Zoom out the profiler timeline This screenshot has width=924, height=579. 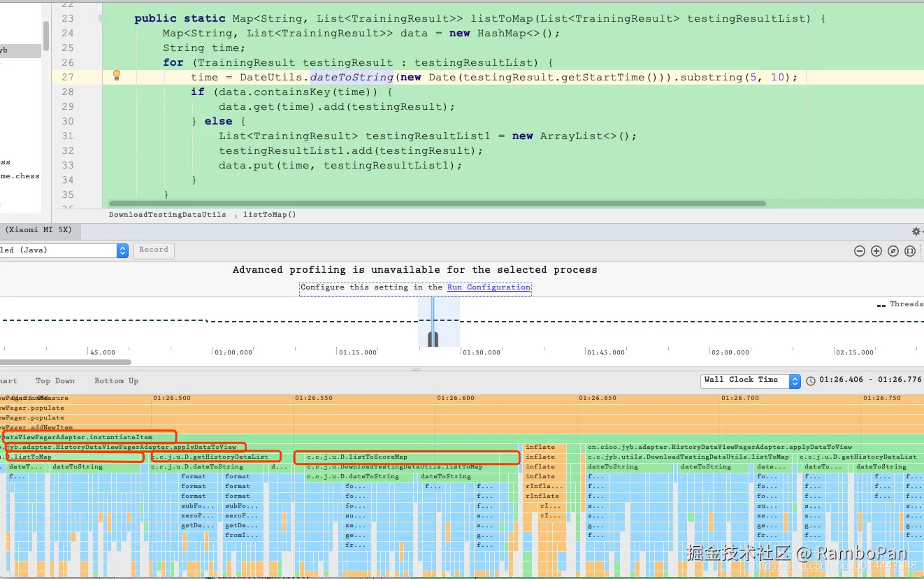coord(860,251)
